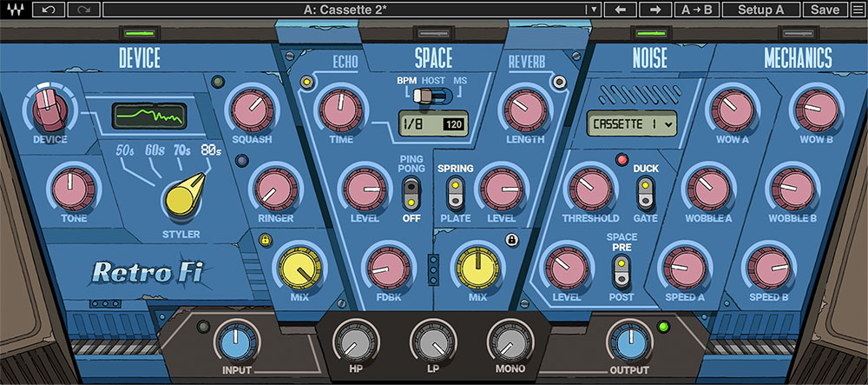The width and height of the screenshot is (868, 385).
Task: Toggle the Space section power light
Action: pos(433,33)
